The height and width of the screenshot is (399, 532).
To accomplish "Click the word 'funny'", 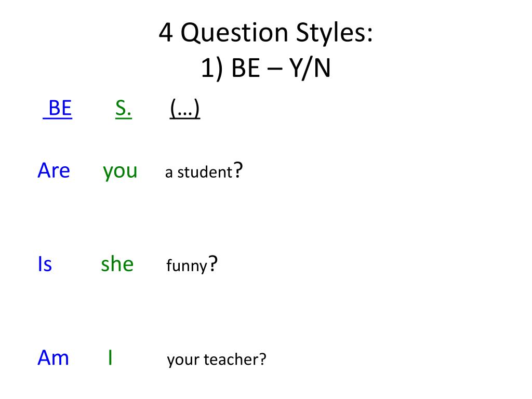I will point(187,266).
